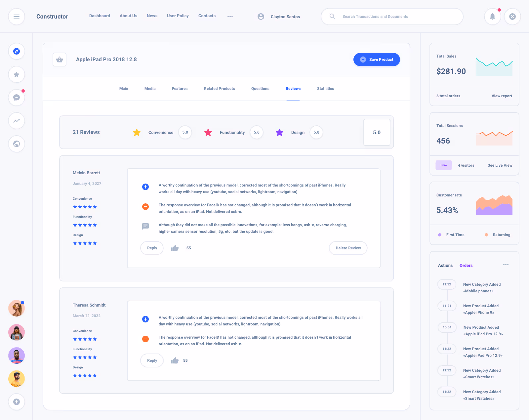Viewport: 529px width, 420px height.
Task: Open the top navigation more dots
Action: [x=230, y=17]
